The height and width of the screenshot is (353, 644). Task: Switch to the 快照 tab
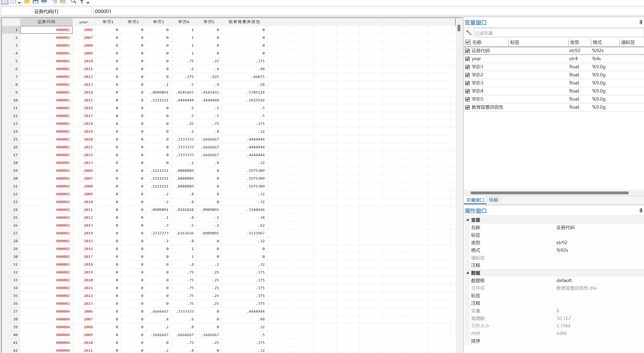pos(493,200)
